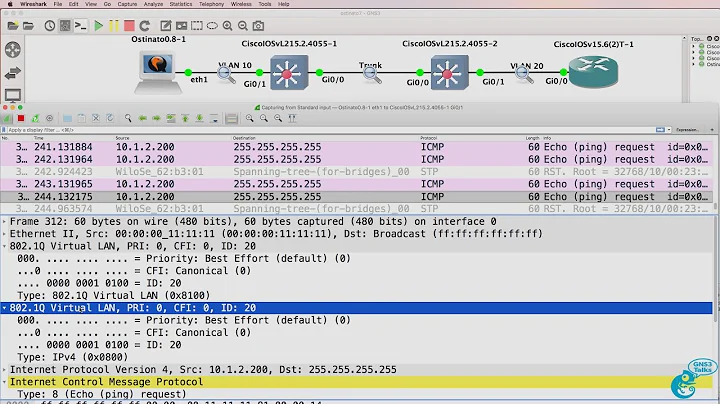Jump to the last packet

coord(200,118)
